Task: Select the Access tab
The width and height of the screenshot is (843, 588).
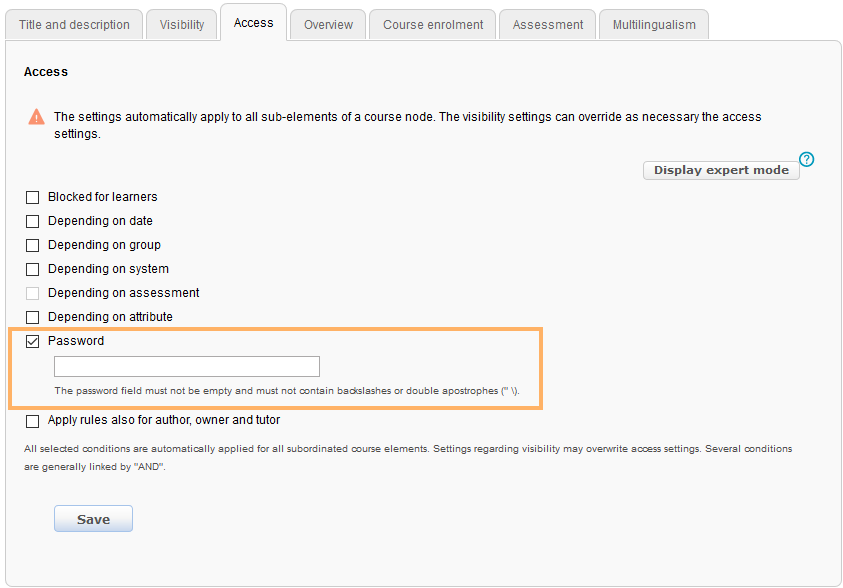Action: click(x=253, y=23)
